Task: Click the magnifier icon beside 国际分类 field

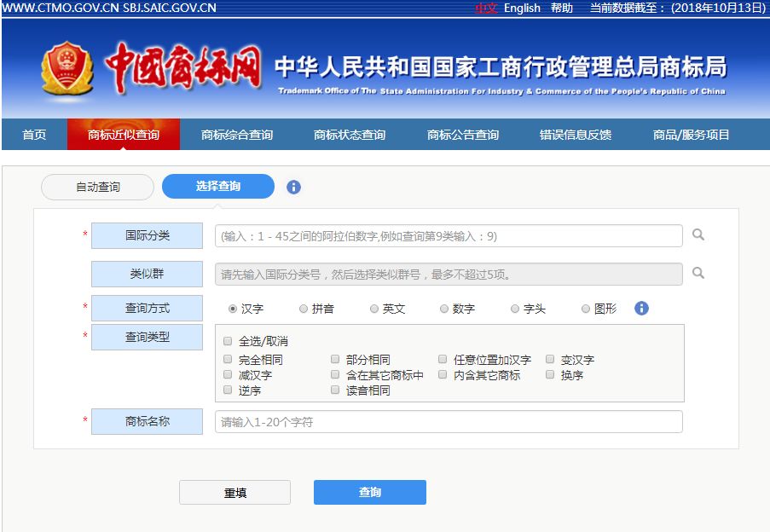Action: 698,234
